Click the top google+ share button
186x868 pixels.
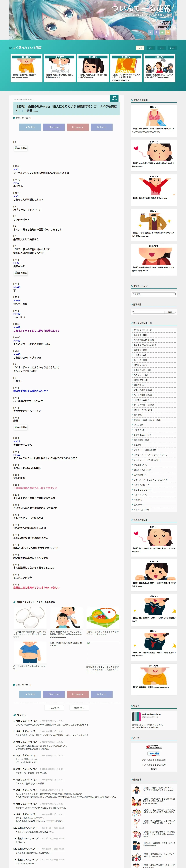point(78,127)
